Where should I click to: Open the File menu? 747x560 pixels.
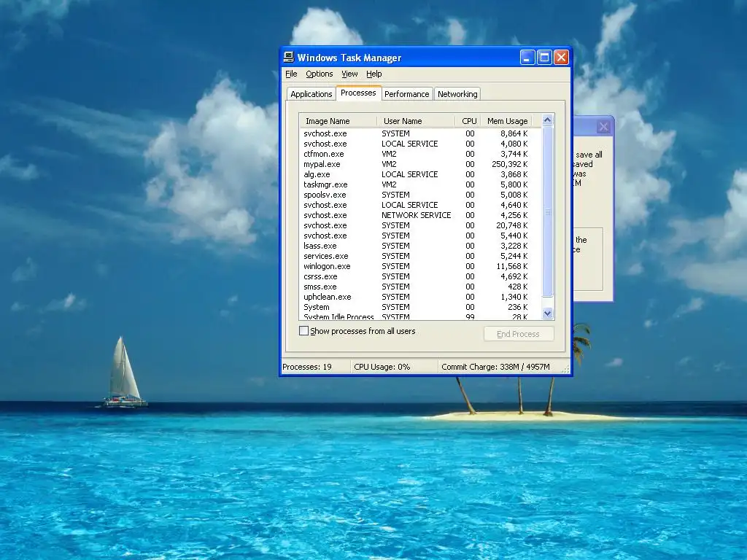tap(291, 74)
